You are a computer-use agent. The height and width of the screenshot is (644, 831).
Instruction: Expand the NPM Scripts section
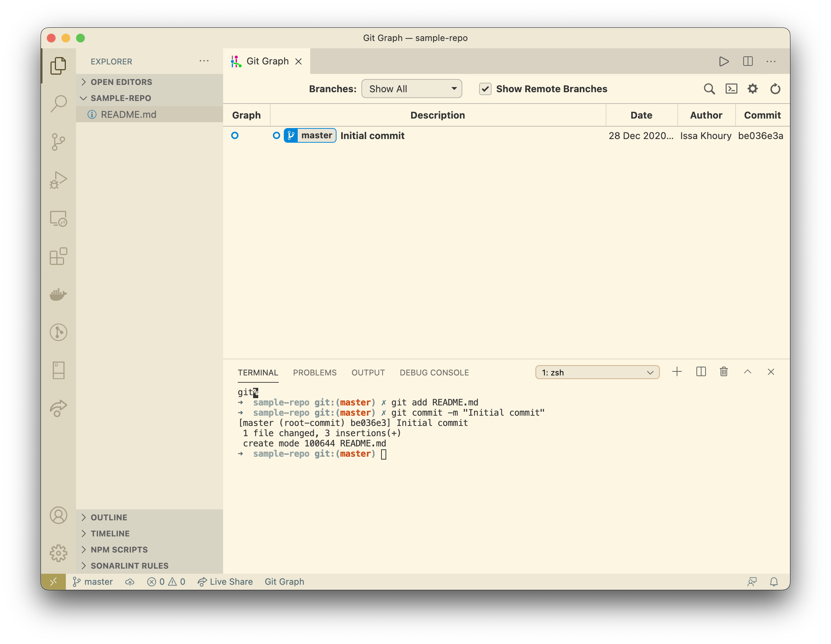(x=150, y=549)
